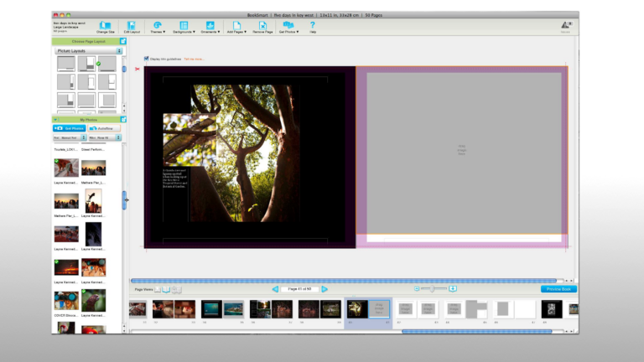This screenshot has width=644, height=362.
Task: Click the scissors trim icon
Action: [x=138, y=69]
